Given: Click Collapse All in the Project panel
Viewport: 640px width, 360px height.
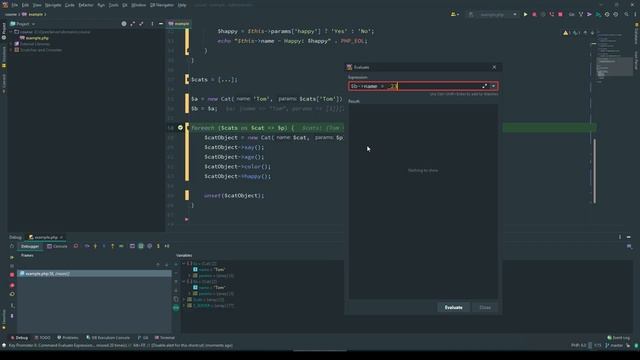Looking at the screenshot, I should 141,24.
